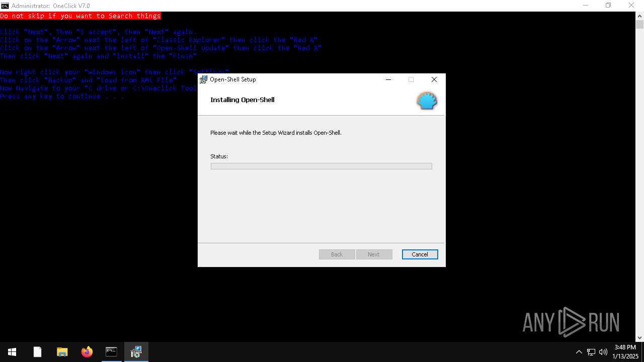The image size is (644, 362).
Task: Click the Open-Shell seashell logo icon
Action: point(427,101)
